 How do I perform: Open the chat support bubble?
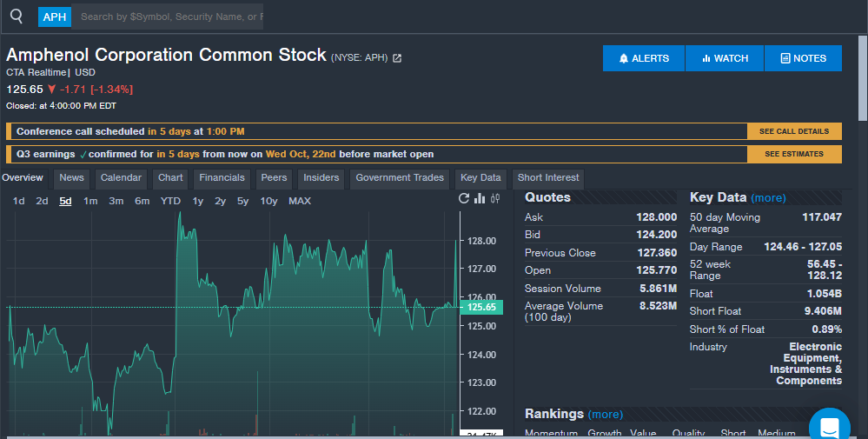(x=829, y=426)
